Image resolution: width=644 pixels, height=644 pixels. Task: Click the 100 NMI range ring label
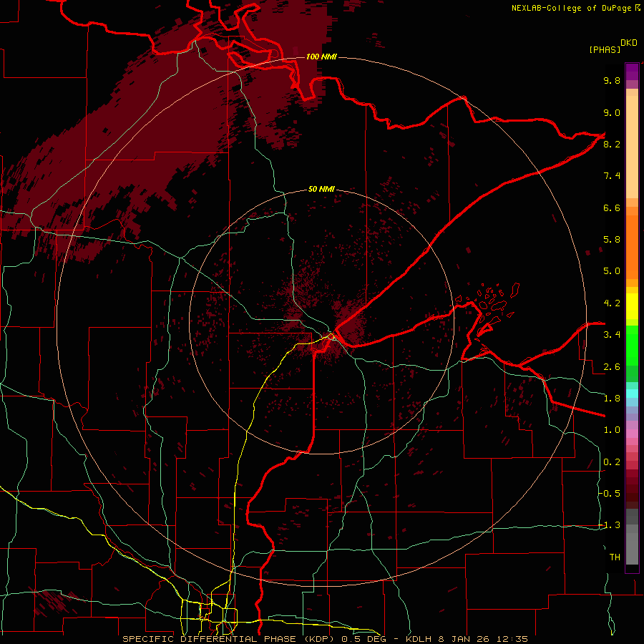tap(321, 57)
